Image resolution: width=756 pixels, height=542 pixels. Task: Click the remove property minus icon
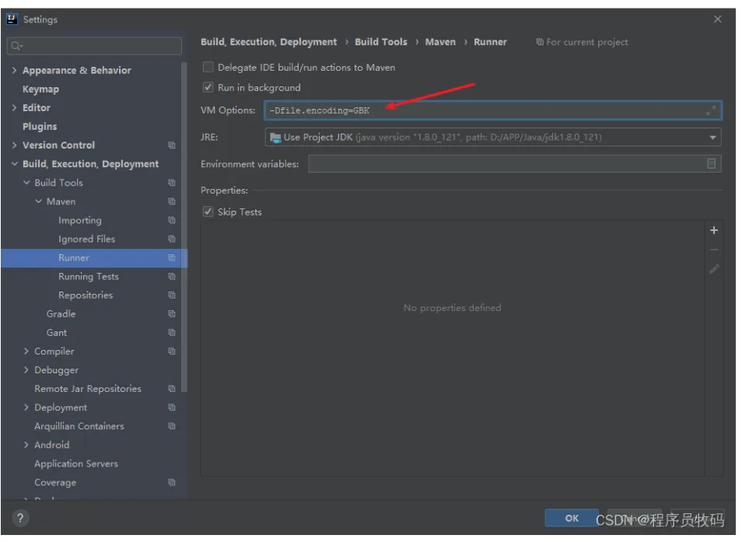click(x=713, y=250)
